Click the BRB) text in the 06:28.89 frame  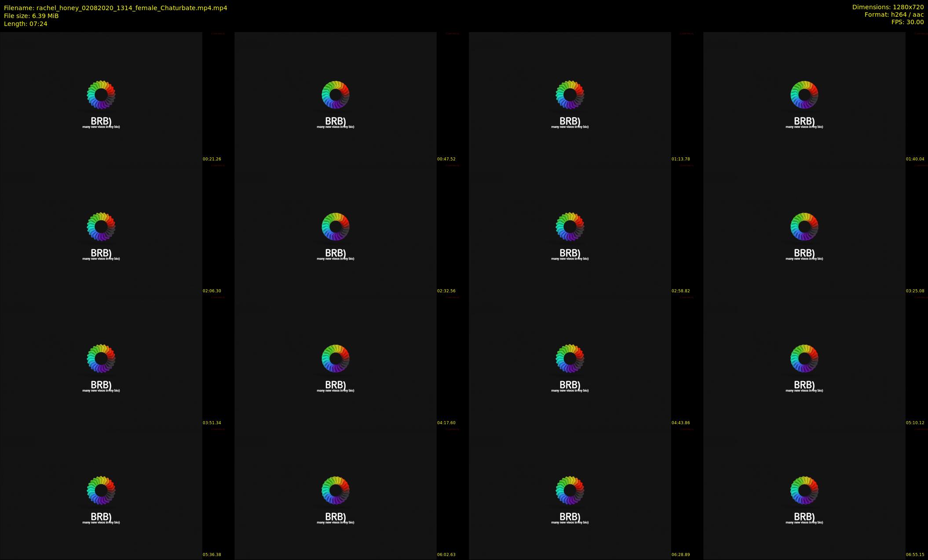coord(570,516)
